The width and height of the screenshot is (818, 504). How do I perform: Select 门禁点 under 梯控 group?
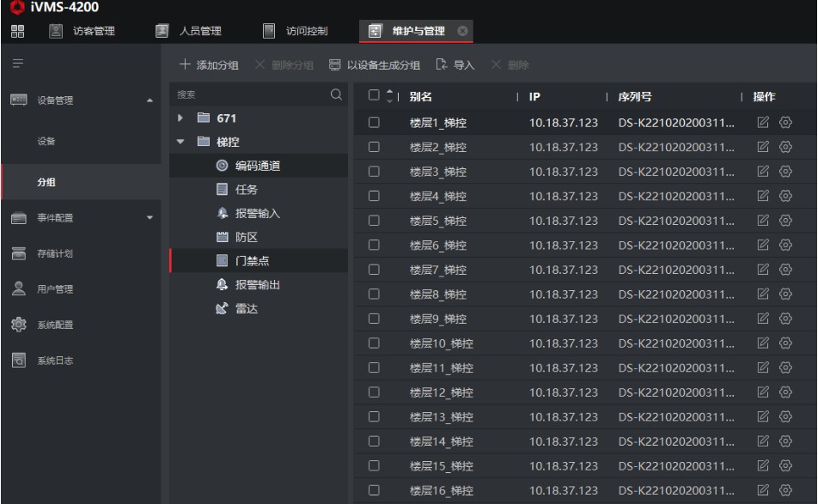pyautogui.click(x=259, y=261)
